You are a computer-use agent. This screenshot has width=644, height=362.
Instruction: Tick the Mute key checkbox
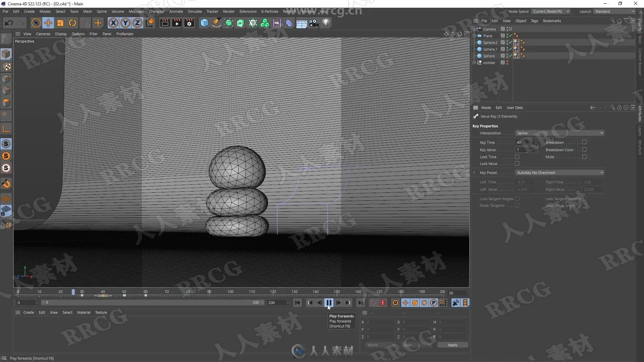(x=584, y=157)
